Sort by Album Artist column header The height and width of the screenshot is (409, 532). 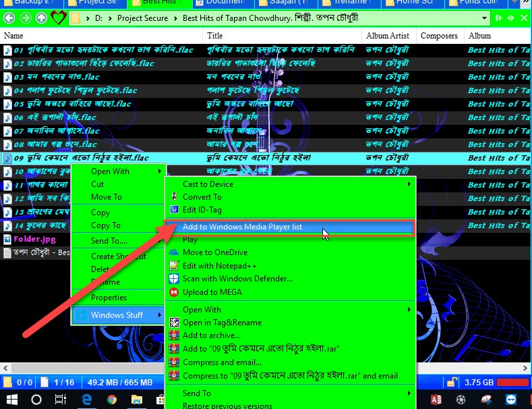(x=388, y=36)
